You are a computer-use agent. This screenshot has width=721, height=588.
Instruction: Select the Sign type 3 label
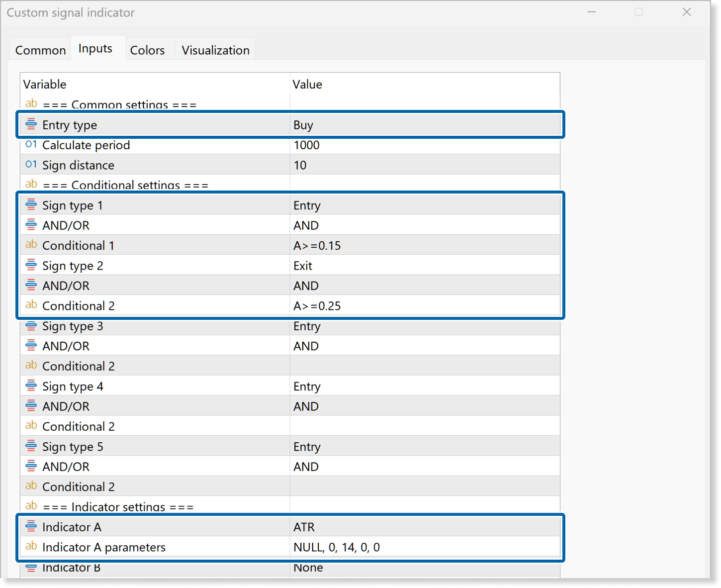click(73, 326)
